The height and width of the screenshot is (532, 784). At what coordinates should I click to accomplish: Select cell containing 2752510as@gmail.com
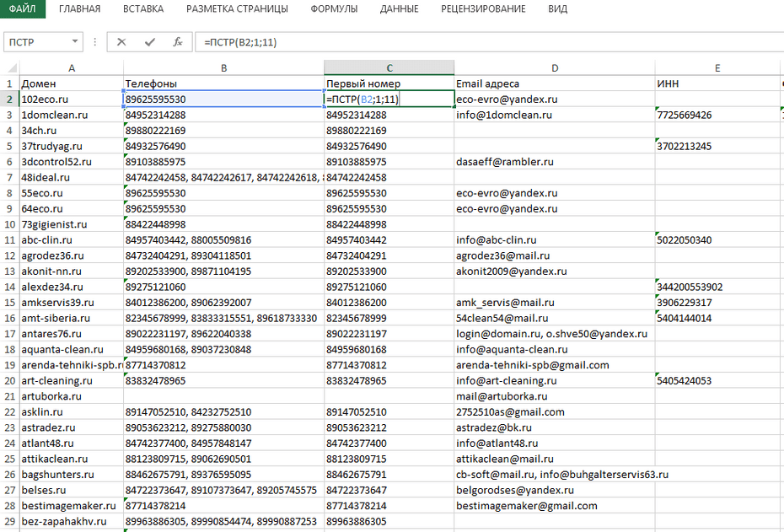[x=555, y=412]
